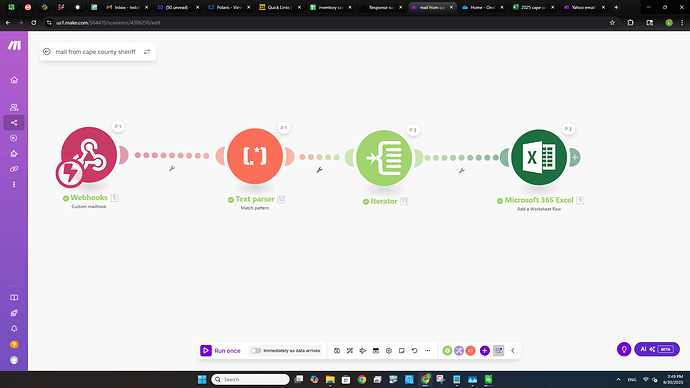This screenshot has height=388, width=690.
Task: Open the filter wrench between Iterator and Excel
Action: pyautogui.click(x=462, y=171)
